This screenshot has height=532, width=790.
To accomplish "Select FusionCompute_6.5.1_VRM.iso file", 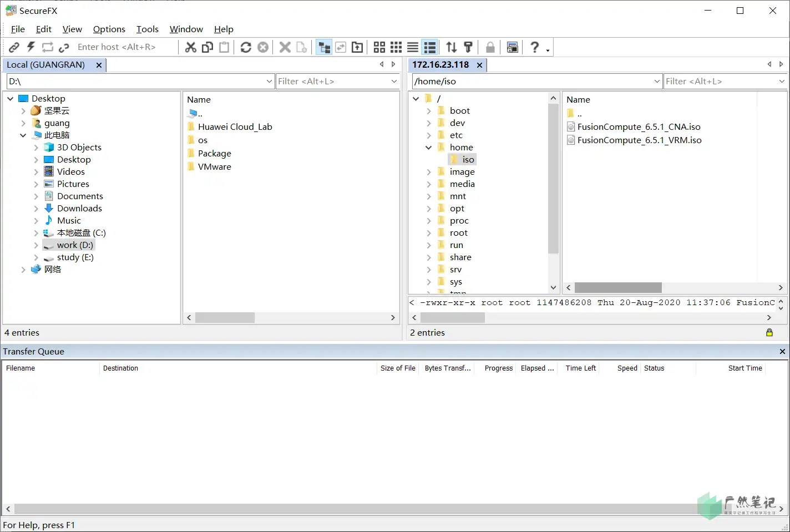I will click(x=639, y=140).
